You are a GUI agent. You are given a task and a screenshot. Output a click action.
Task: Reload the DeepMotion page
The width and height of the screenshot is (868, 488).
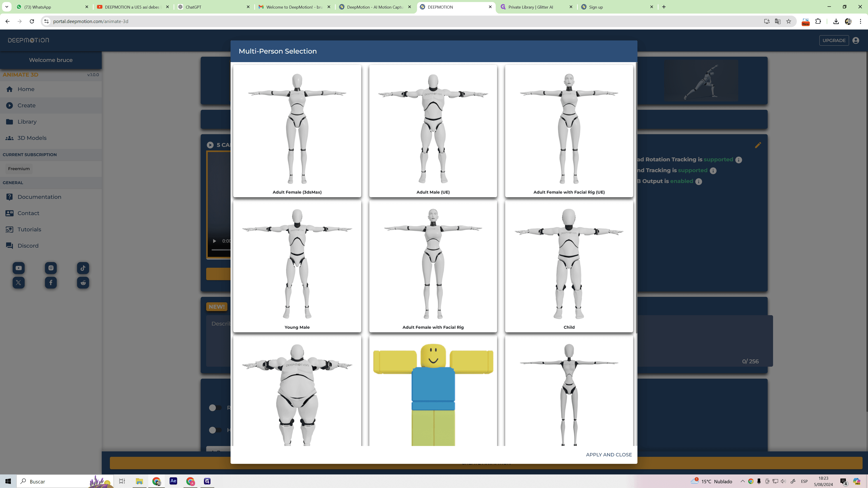32,21
